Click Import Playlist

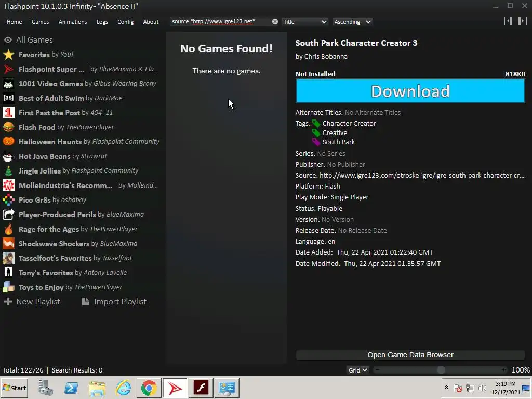114,302
